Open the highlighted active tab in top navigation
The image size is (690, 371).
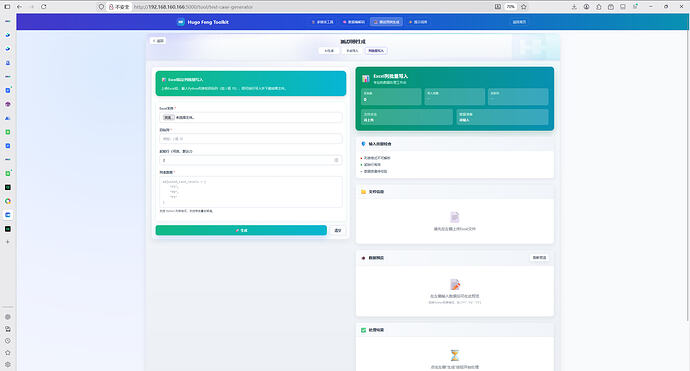click(x=386, y=22)
